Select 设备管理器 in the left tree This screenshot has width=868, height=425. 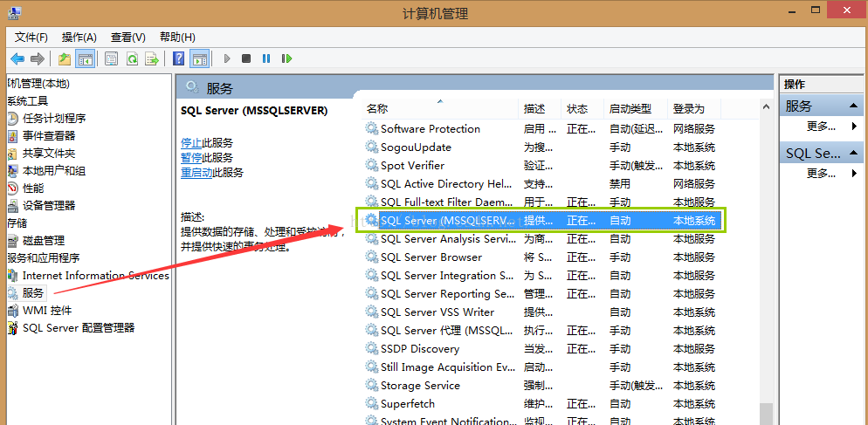pos(49,205)
